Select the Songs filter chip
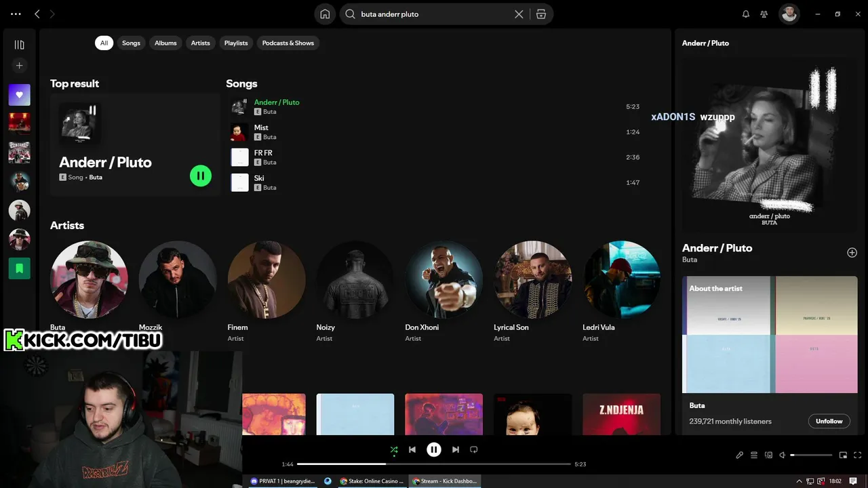Screen dimensions: 868x488 coord(131,43)
